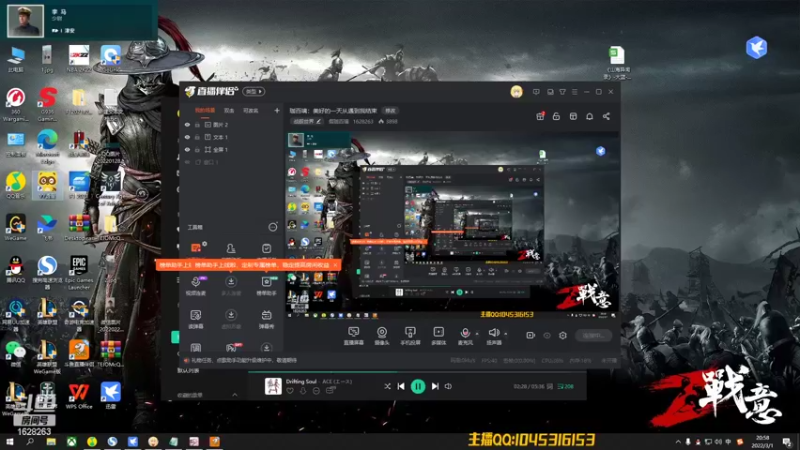Image resolution: width=800 pixels, height=450 pixels.
Task: Edit the stream category tag with pencil
Action: point(307,121)
